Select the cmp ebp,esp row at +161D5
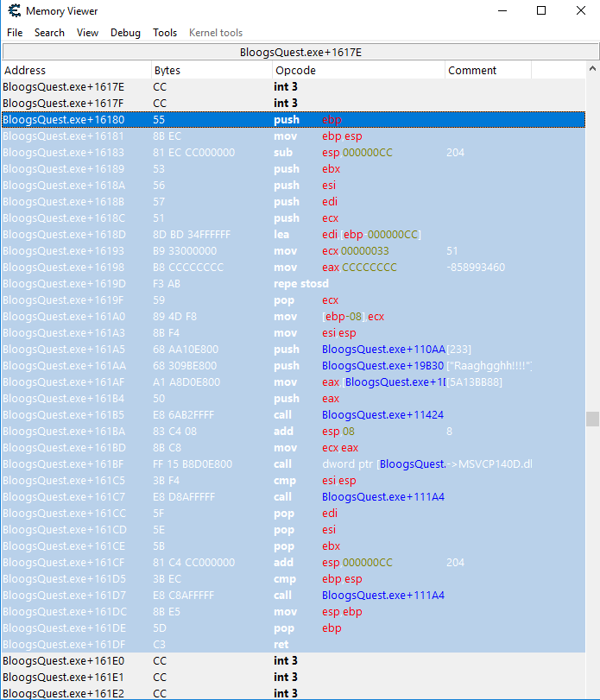600x700 pixels. (x=294, y=579)
